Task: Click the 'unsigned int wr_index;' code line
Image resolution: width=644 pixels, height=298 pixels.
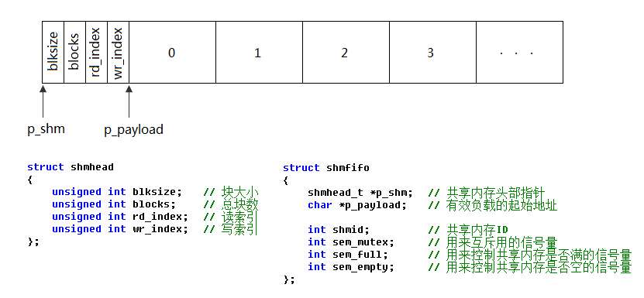Action: 120,229
